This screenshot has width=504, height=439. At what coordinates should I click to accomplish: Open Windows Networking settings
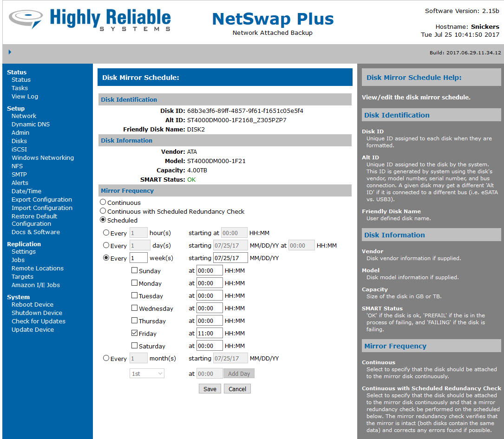point(43,158)
